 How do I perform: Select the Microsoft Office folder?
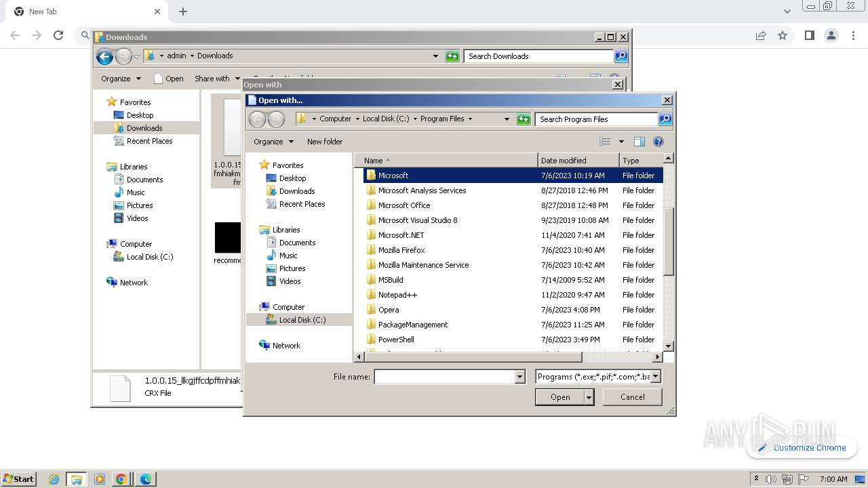click(x=513, y=205)
